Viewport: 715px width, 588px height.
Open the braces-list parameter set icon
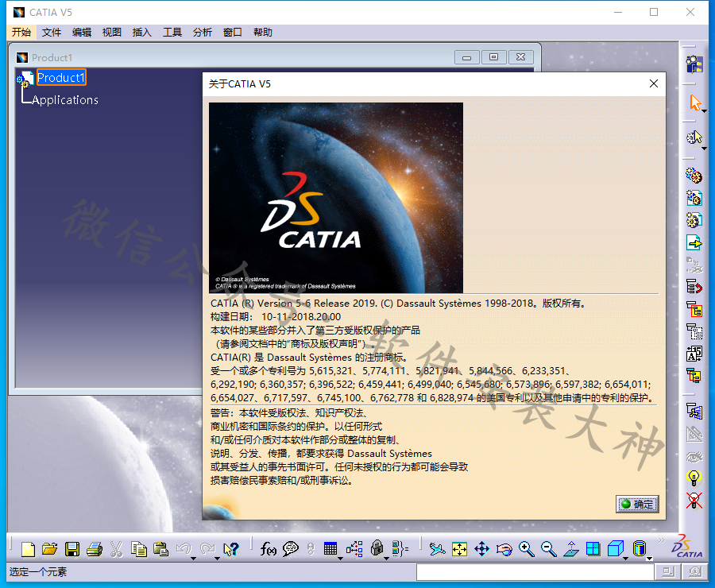(400, 549)
